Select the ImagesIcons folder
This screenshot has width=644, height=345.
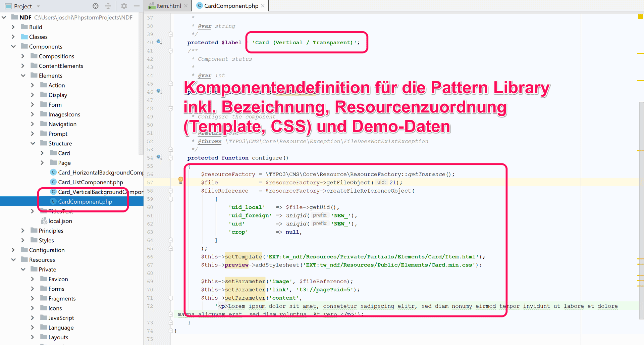(x=64, y=114)
